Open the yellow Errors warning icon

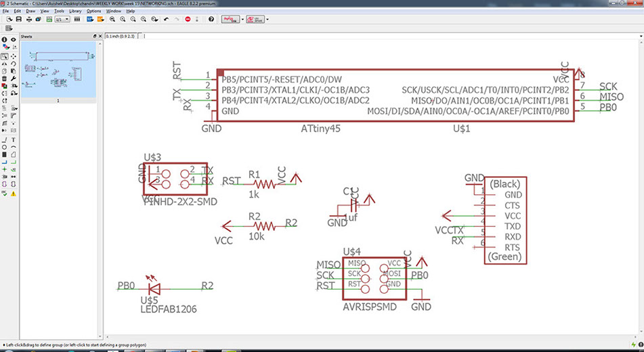pyautogui.click(x=14, y=193)
